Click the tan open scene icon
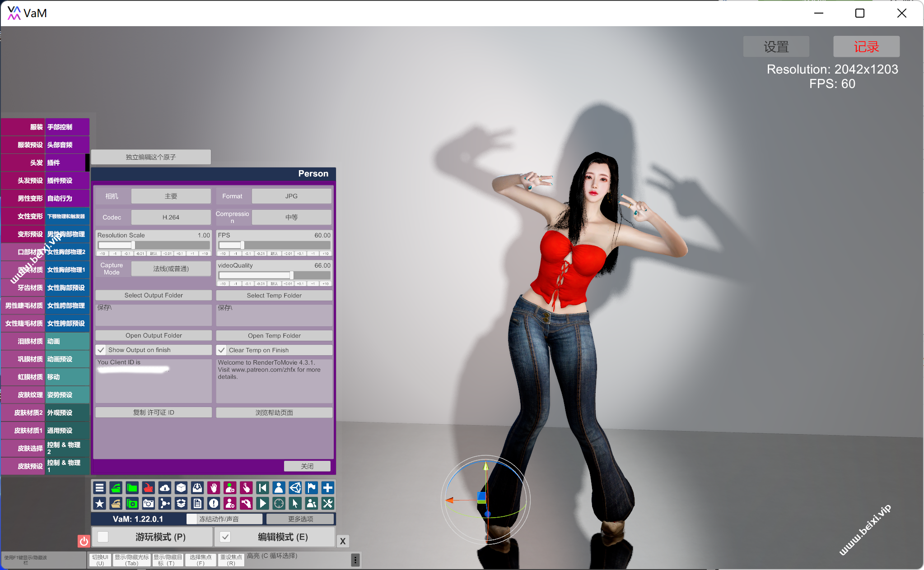 coord(116,504)
